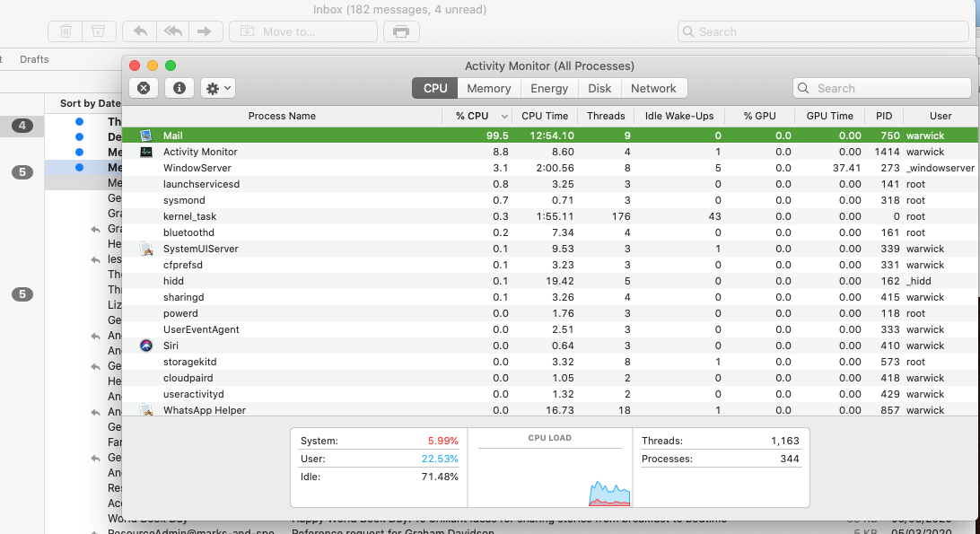Select the storagekitd process row

[550, 362]
